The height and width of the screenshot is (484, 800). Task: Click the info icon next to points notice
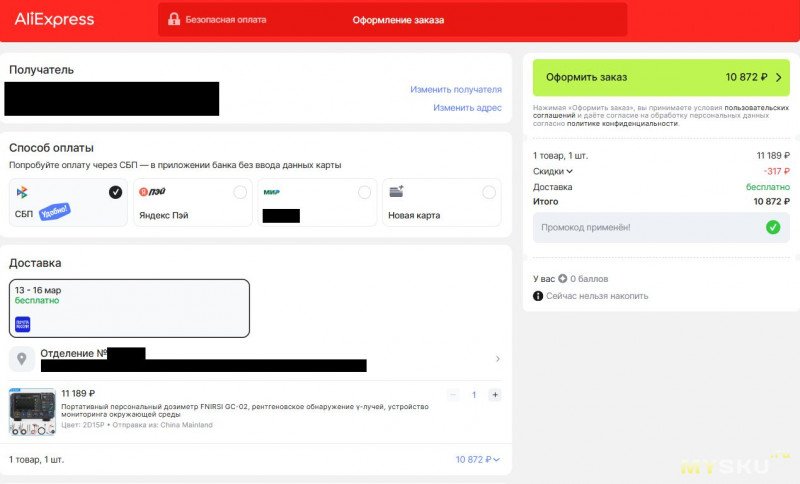538,296
